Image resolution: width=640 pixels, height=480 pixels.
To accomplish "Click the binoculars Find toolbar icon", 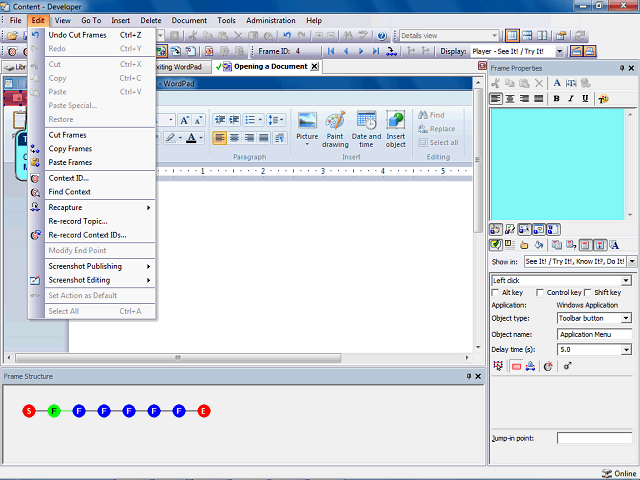I will pos(348,36).
